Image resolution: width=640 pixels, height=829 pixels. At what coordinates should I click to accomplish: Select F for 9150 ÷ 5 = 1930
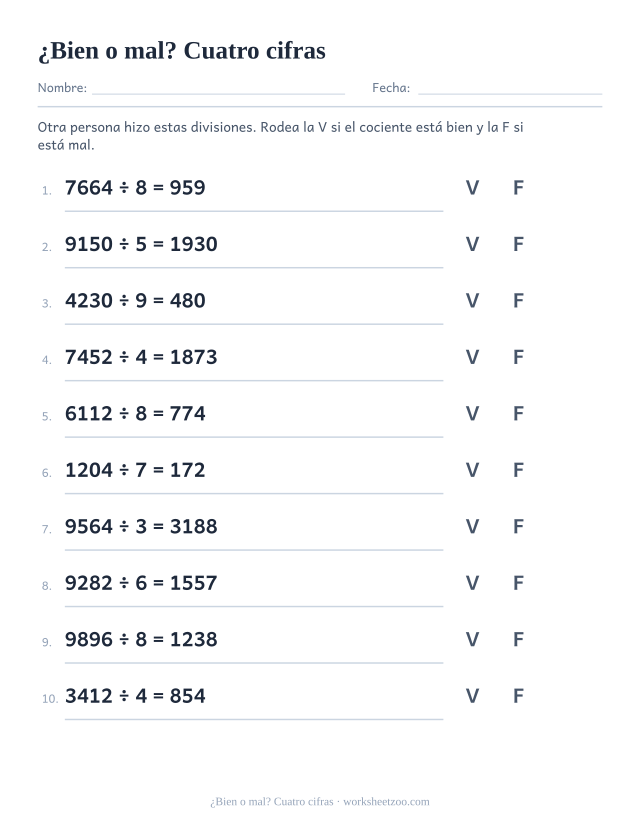[518, 244]
